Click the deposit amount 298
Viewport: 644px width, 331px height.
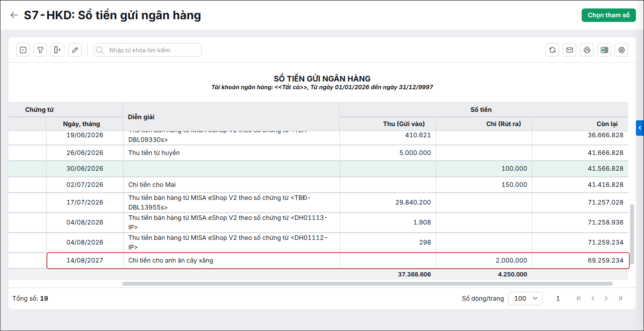click(x=425, y=242)
